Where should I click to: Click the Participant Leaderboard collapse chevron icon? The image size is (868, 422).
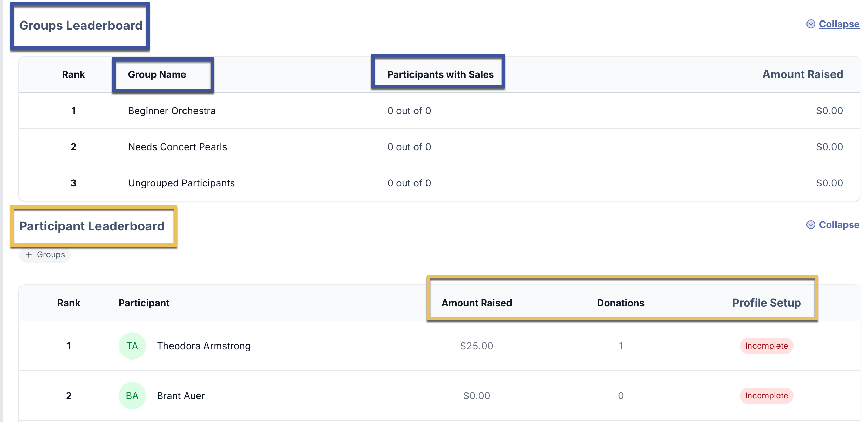pyautogui.click(x=811, y=225)
